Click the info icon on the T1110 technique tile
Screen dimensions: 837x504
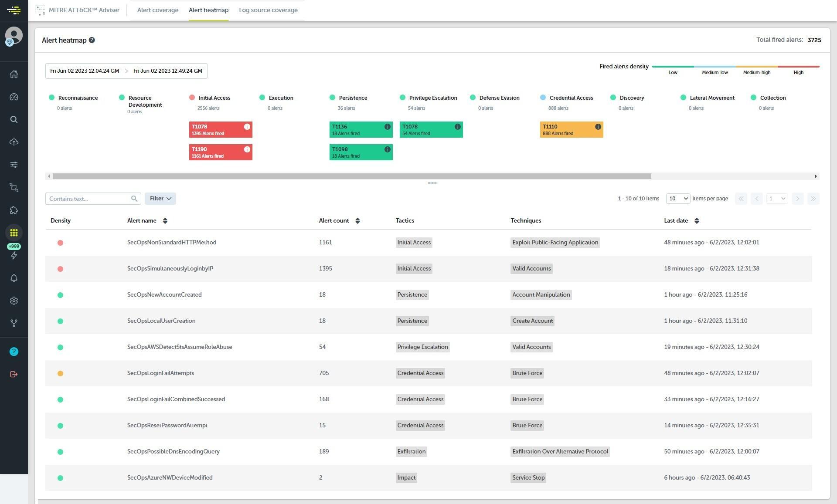[x=598, y=127]
